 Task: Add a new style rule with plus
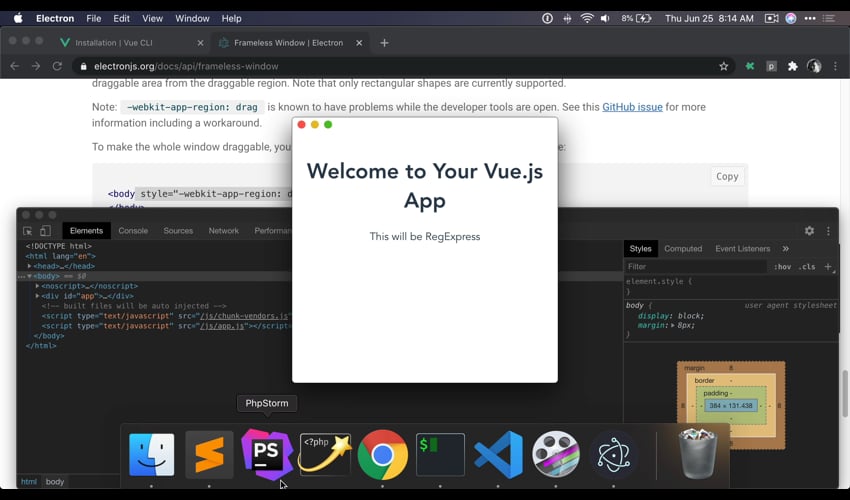(x=828, y=267)
